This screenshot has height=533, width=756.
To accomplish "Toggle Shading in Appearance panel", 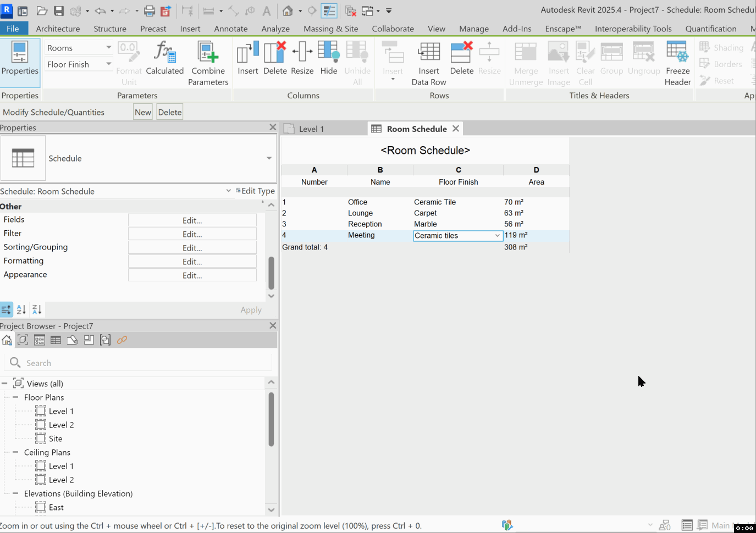I will click(x=724, y=47).
